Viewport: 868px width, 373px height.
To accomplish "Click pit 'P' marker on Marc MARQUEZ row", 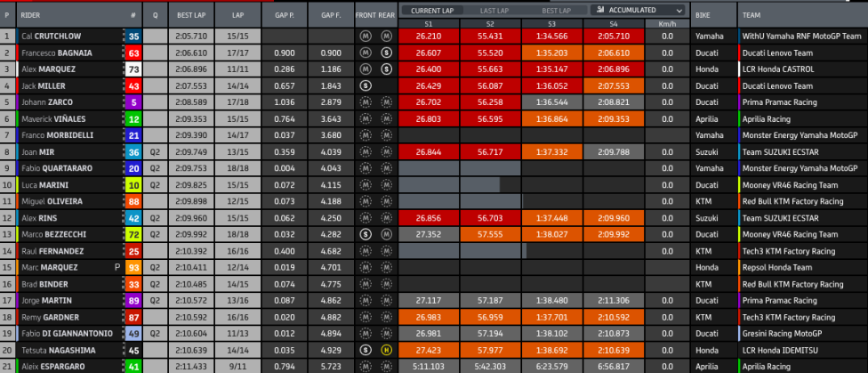I will tap(117, 267).
